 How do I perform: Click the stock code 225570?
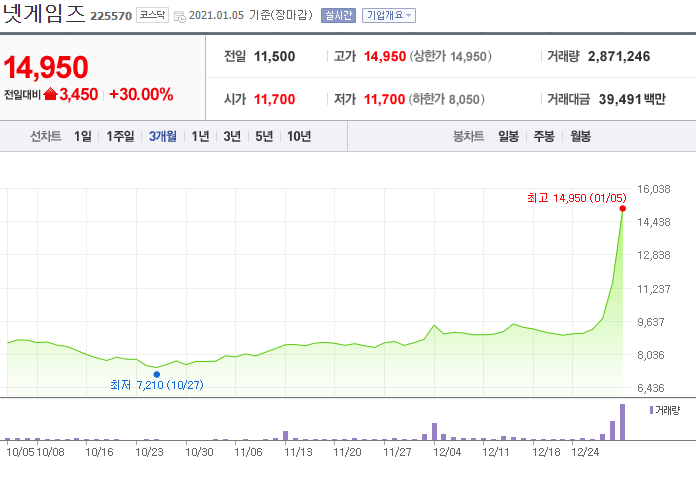click(111, 16)
